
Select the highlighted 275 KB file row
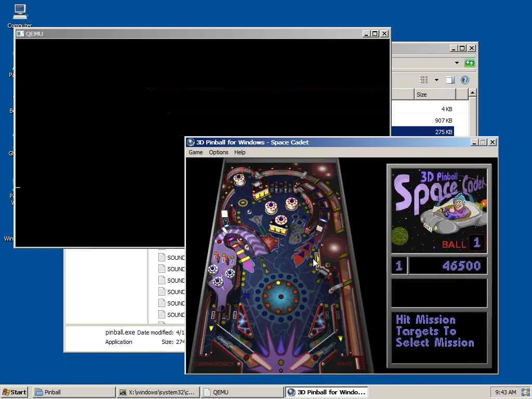pyautogui.click(x=423, y=131)
